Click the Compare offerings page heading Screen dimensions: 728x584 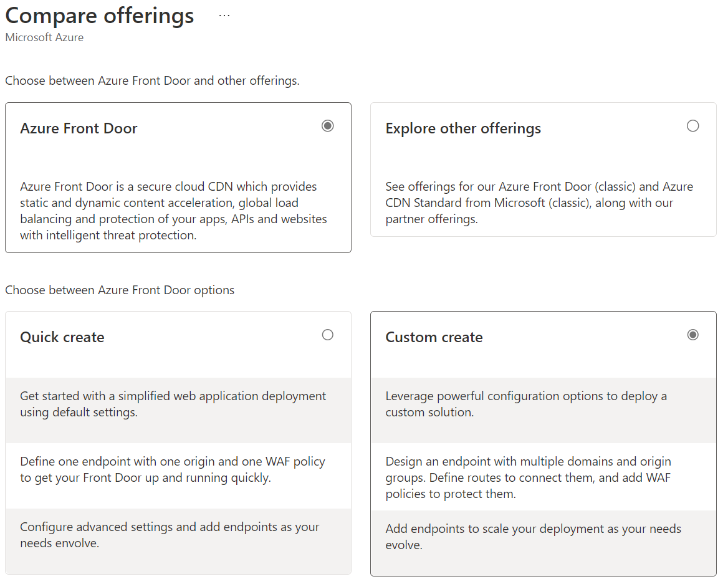[100, 16]
